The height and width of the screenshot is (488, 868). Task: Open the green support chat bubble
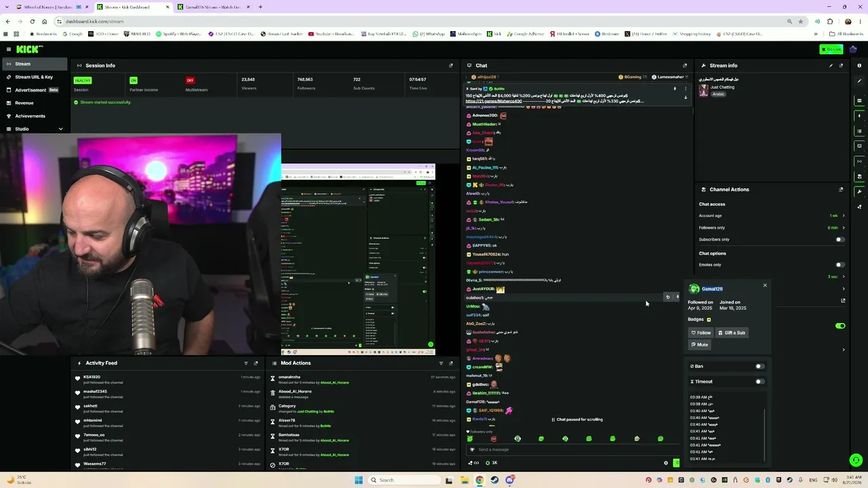tap(856, 460)
